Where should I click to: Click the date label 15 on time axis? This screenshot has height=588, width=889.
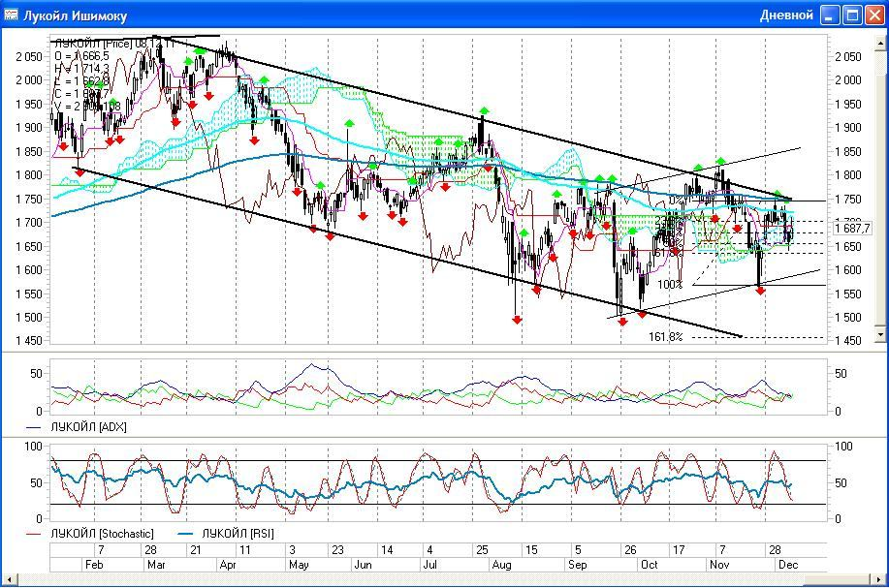[531, 550]
